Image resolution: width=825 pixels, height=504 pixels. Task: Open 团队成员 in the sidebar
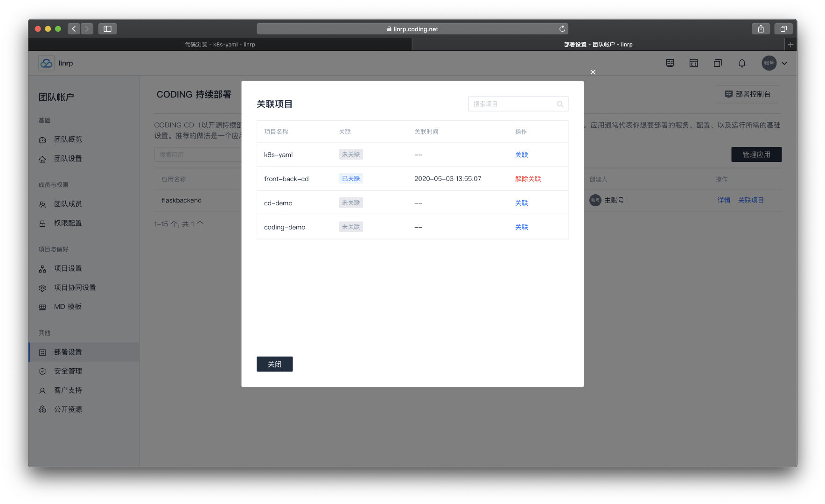pyautogui.click(x=68, y=204)
